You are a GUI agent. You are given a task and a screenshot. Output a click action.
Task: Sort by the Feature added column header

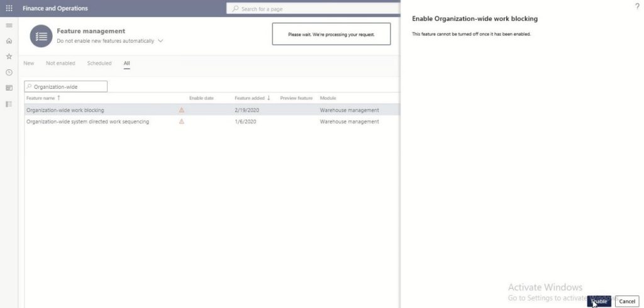click(252, 98)
